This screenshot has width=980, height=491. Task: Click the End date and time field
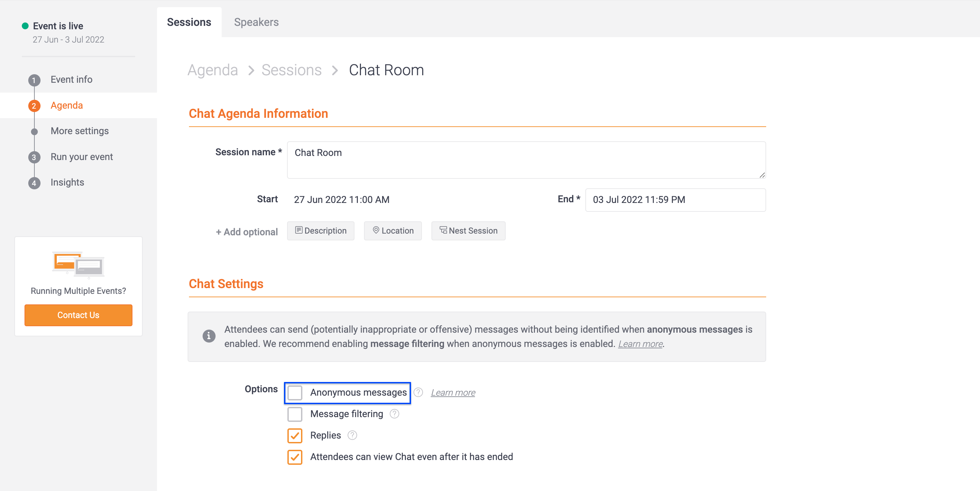pos(676,200)
